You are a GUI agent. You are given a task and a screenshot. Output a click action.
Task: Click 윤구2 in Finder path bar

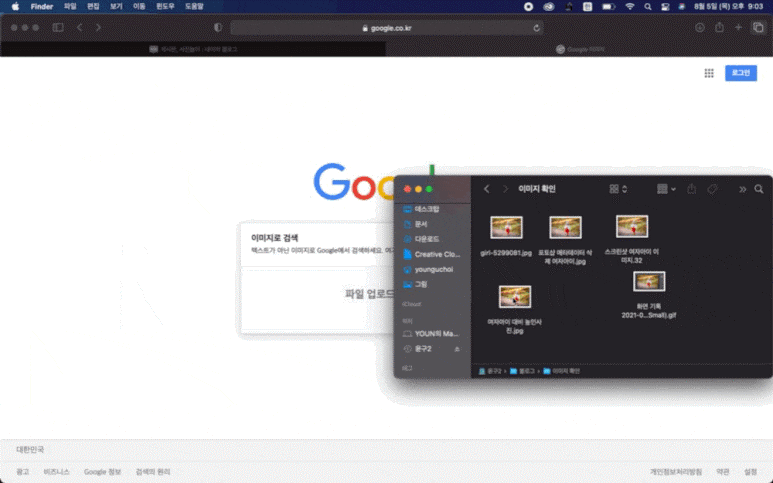[x=491, y=371]
